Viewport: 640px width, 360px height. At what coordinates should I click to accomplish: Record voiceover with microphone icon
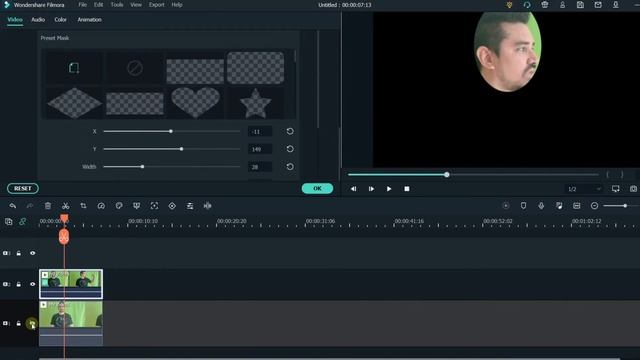(x=541, y=206)
